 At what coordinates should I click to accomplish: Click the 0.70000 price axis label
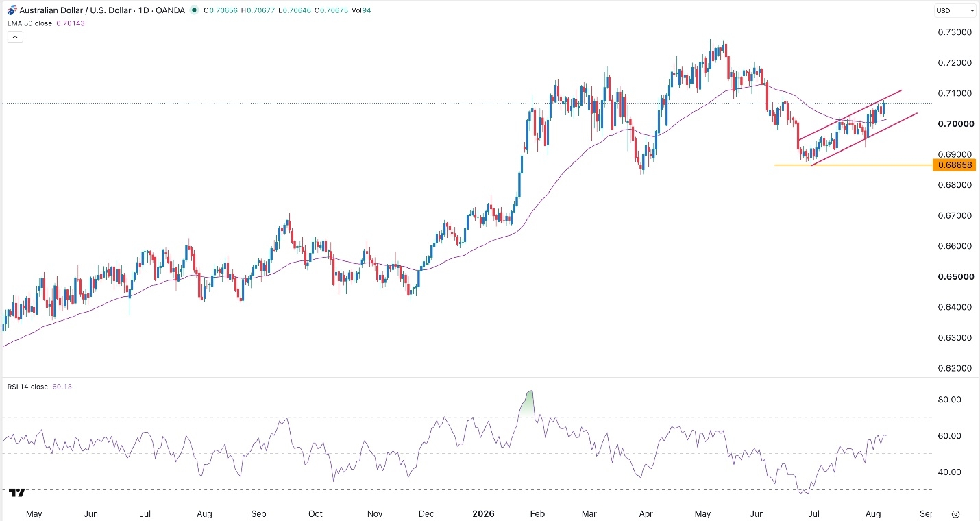pyautogui.click(x=955, y=124)
